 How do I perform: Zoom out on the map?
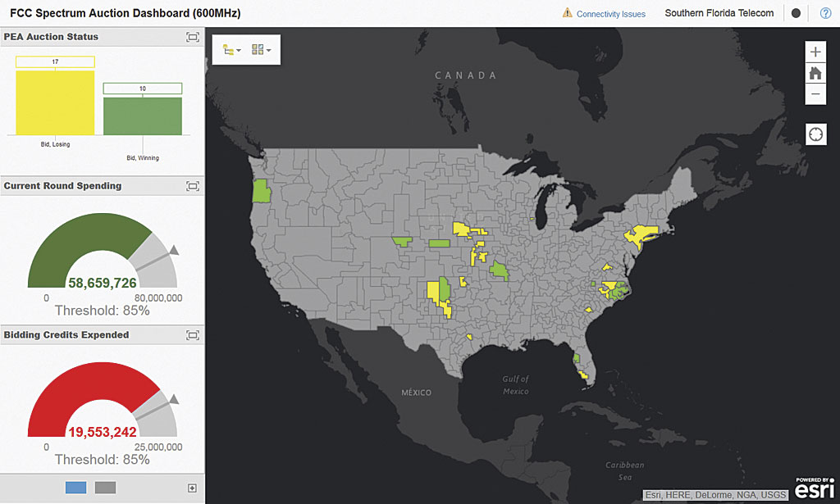815,94
